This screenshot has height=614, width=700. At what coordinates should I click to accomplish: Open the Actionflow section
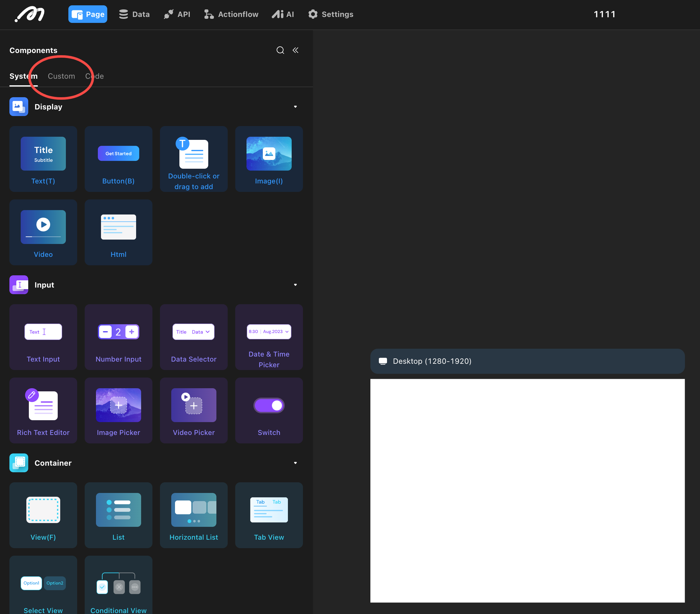coord(231,14)
